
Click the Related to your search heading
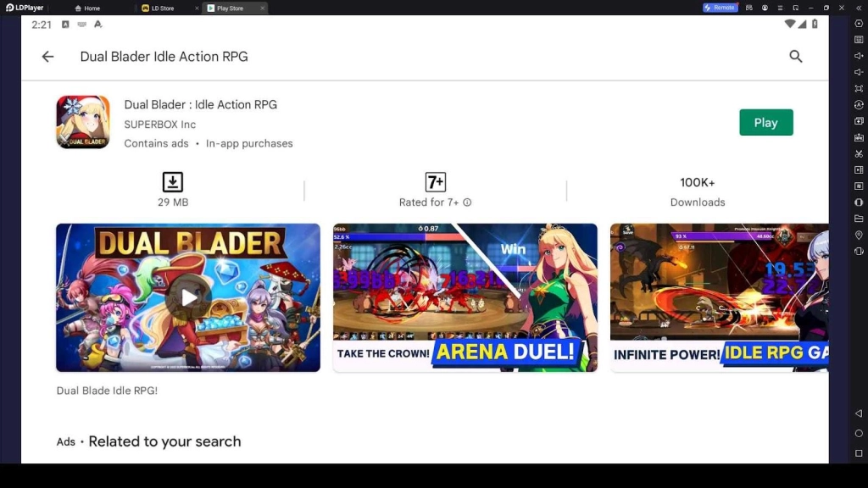click(x=164, y=441)
